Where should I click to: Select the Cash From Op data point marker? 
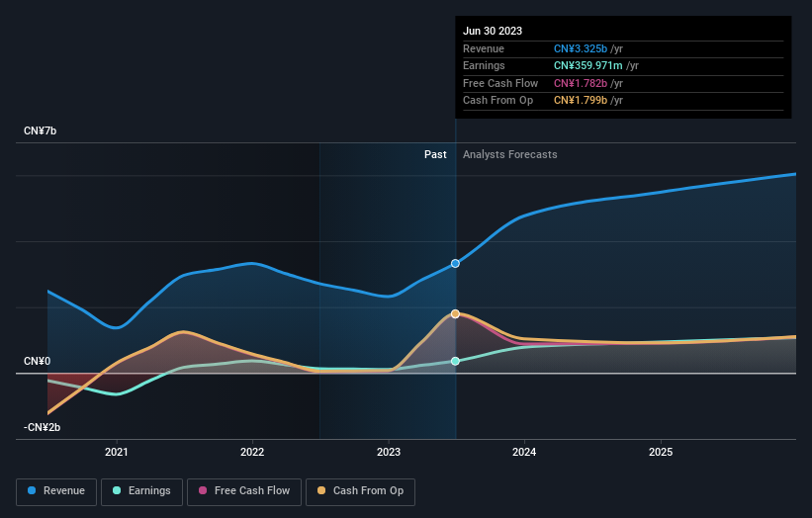pyautogui.click(x=455, y=313)
